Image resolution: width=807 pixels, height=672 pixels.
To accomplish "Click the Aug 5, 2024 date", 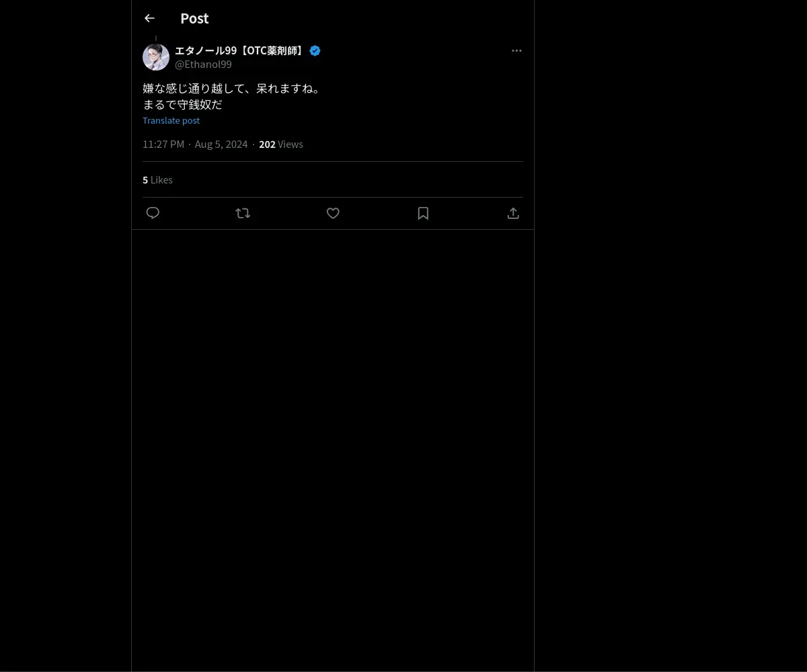I will [221, 144].
